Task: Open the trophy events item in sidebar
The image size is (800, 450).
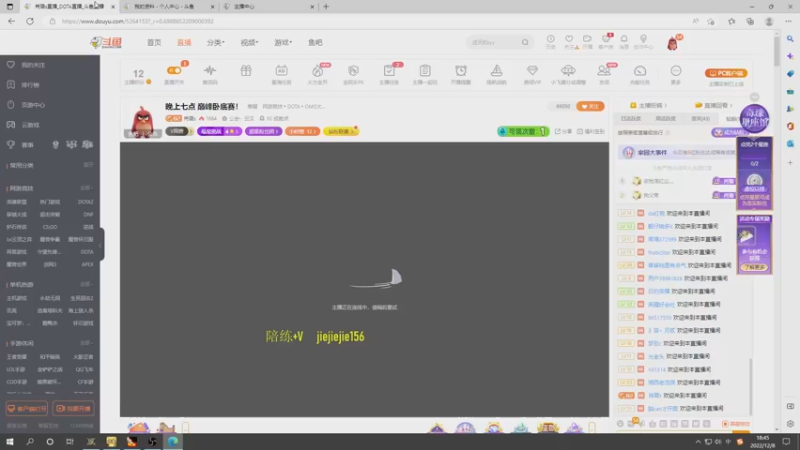Action: coord(20,145)
